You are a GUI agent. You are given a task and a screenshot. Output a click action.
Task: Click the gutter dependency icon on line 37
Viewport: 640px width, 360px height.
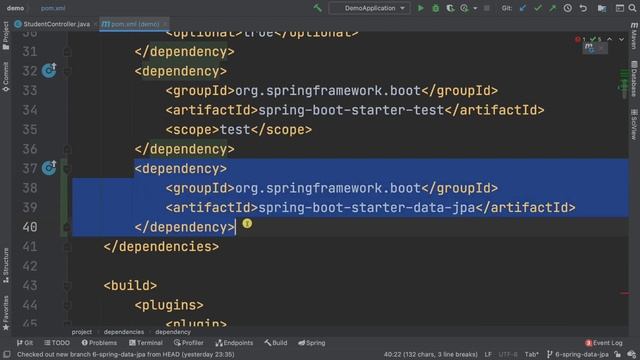coord(49,168)
